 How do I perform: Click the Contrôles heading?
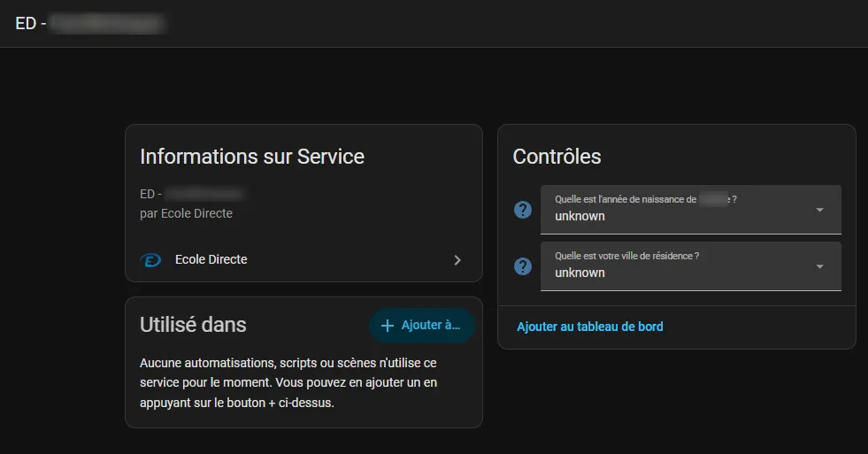point(557,157)
